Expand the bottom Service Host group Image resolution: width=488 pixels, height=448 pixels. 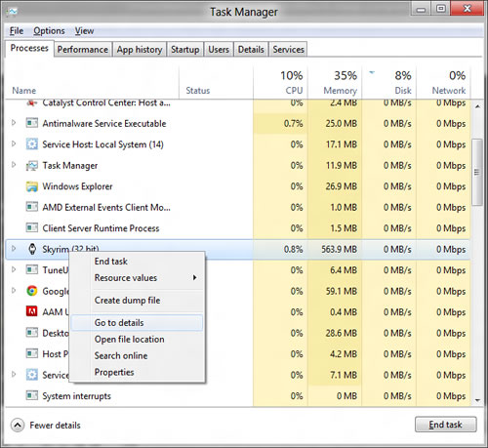click(14, 374)
